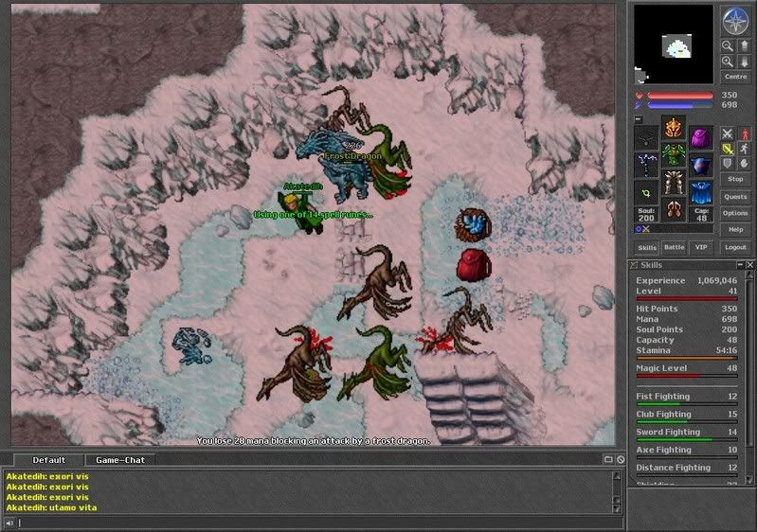The height and width of the screenshot is (532, 757).
Task: Click the Logout button
Action: (736, 247)
